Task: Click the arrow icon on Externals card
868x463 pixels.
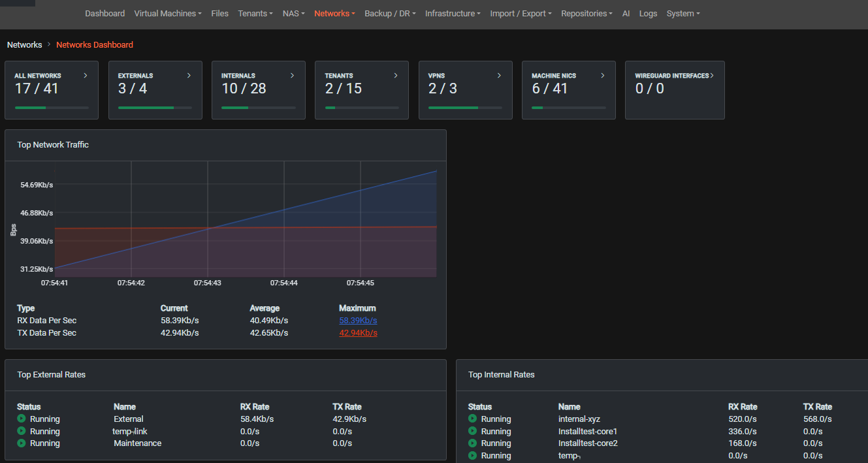Action: 189,76
